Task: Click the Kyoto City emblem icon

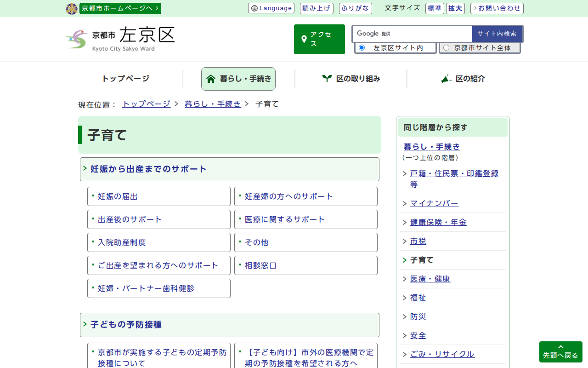Action: coord(72,9)
